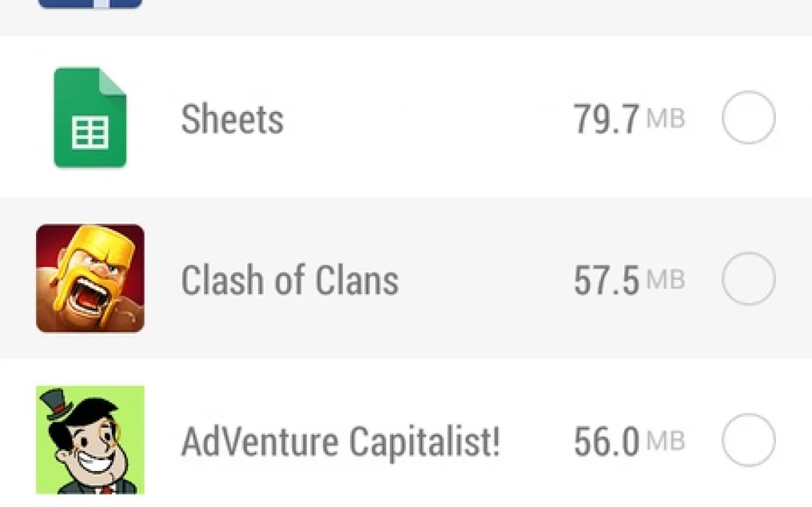This screenshot has height=507, width=812.
Task: Click the 56.0 size value
Action: pyautogui.click(x=607, y=441)
